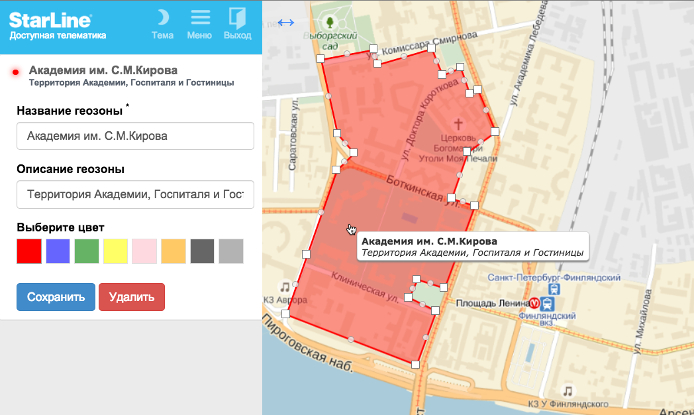Open the Меню hamburger menu
Screen dimensions: 694x415
(x=200, y=17)
